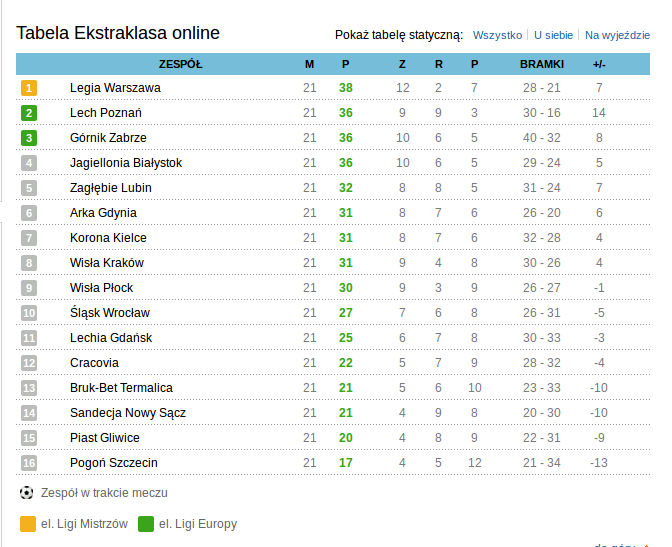Click the position 8 badge for Wisła Kraków

coord(29,263)
